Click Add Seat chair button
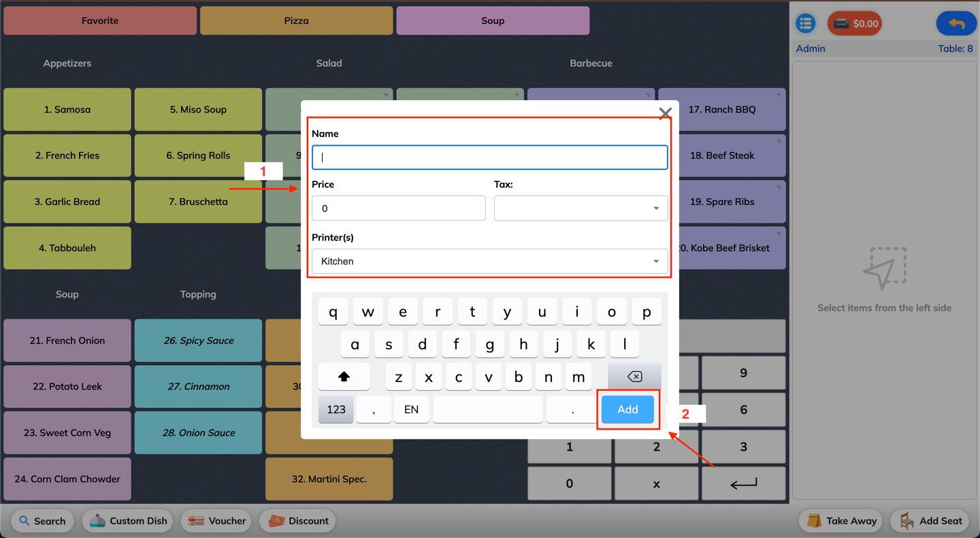 (932, 521)
